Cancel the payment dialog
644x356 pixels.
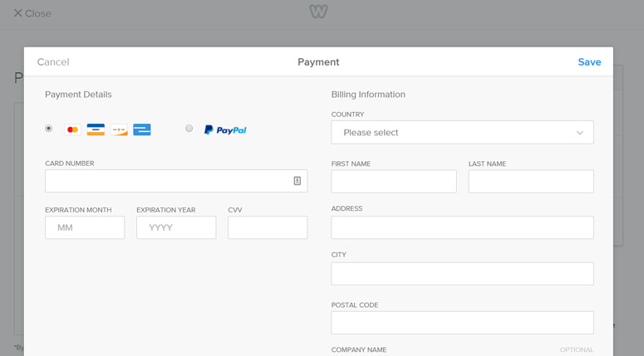[x=53, y=62]
